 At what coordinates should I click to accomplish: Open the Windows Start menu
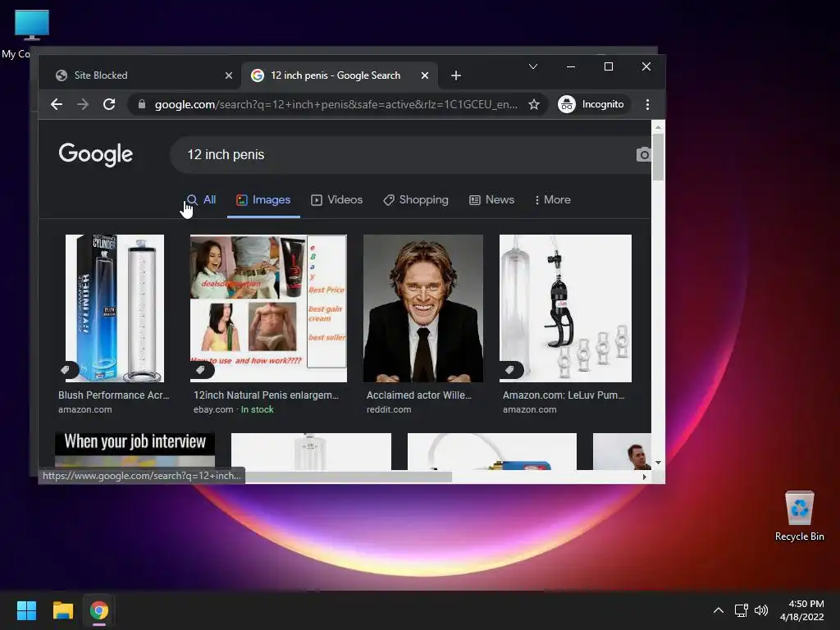click(26, 610)
